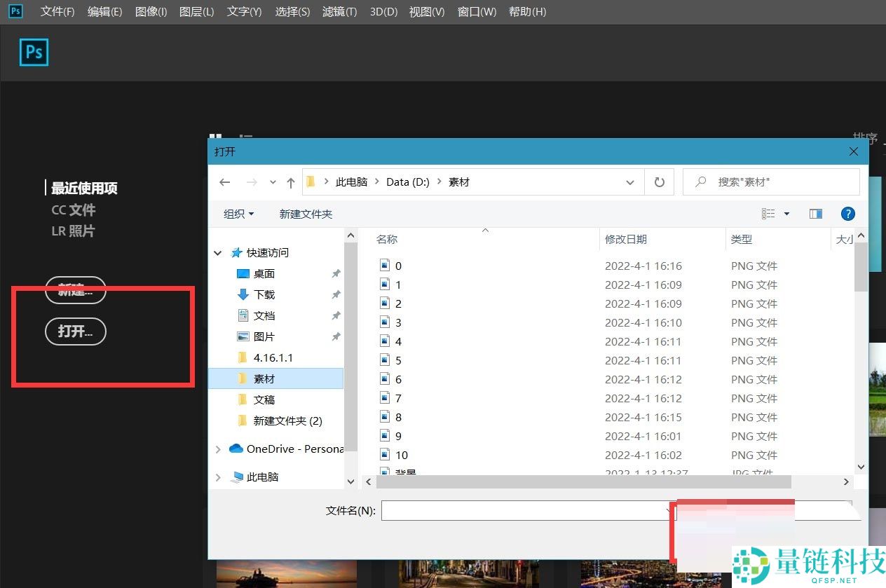Go up one folder level

point(290,182)
